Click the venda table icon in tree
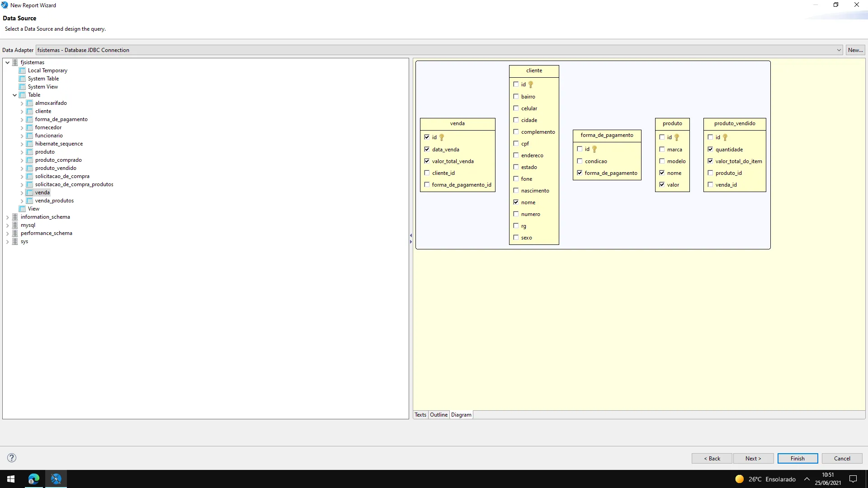 coord(29,192)
